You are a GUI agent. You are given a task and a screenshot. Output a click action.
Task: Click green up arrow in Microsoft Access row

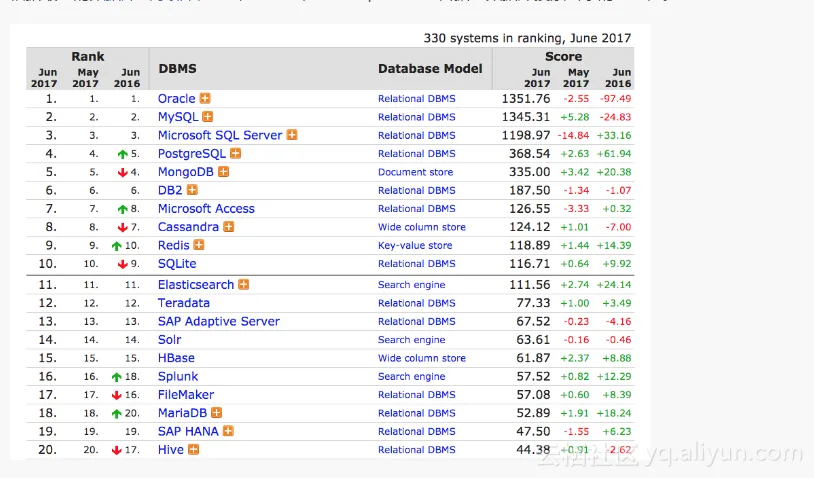coord(123,209)
